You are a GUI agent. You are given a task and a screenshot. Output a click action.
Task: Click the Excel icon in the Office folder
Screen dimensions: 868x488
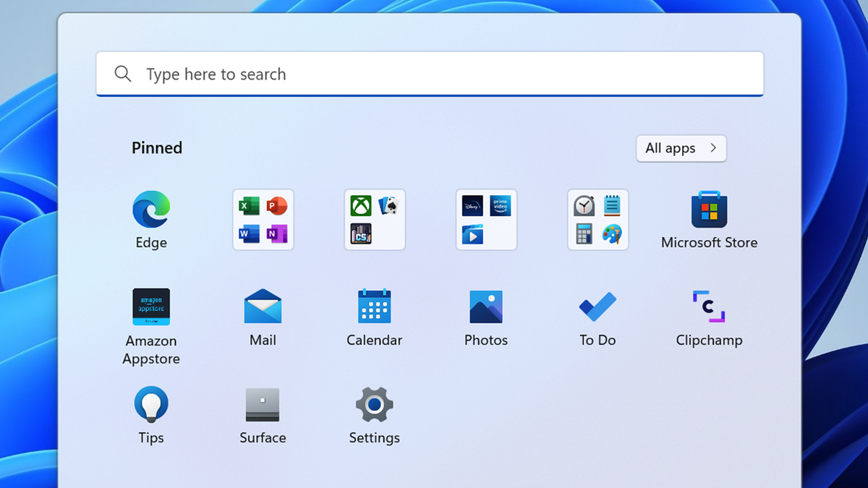[x=249, y=207]
